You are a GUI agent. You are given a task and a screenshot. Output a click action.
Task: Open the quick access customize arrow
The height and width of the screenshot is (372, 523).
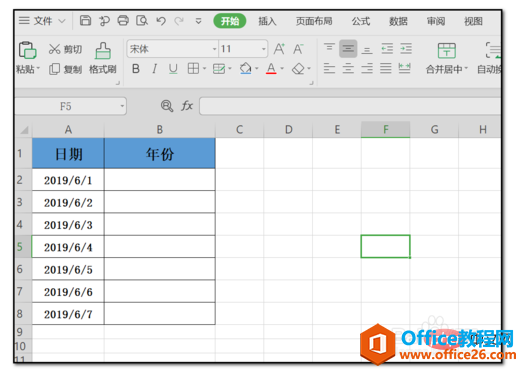[x=198, y=21]
